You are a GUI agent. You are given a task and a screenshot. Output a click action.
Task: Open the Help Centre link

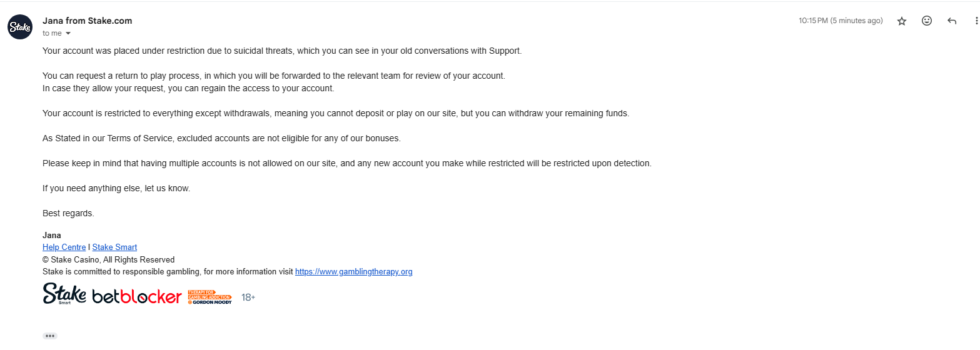point(64,247)
